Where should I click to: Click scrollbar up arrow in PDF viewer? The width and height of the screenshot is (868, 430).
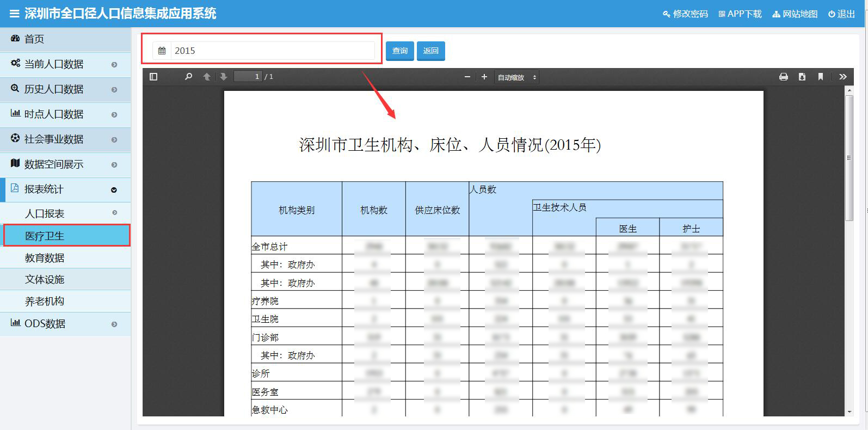coord(849,90)
